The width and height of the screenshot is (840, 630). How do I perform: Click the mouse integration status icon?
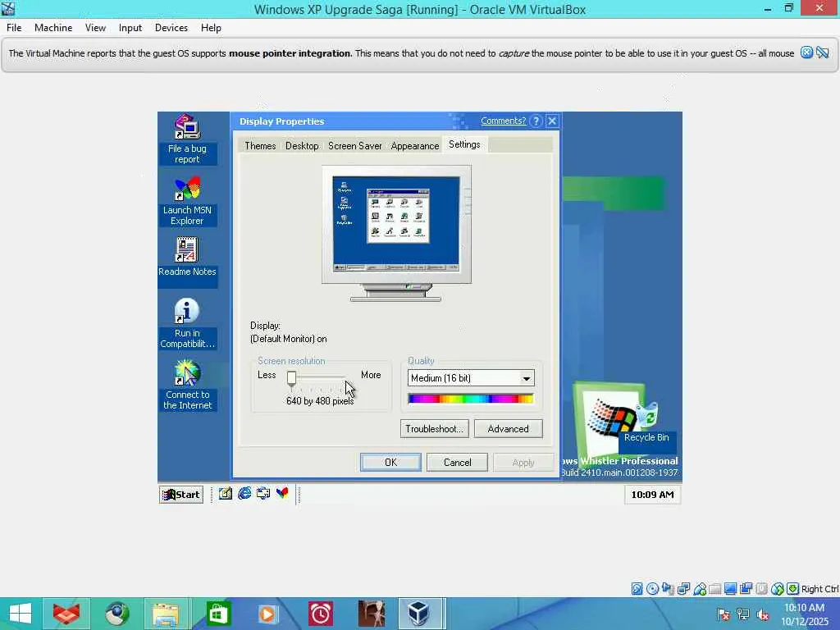tap(778, 589)
